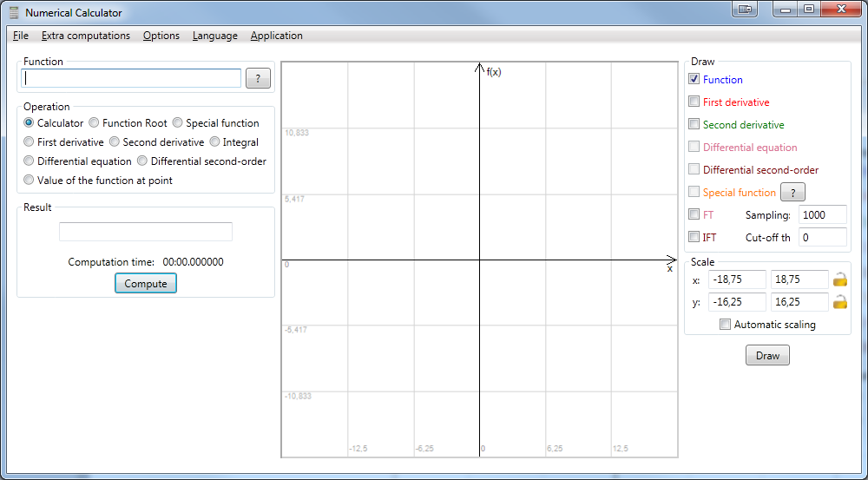868x480 pixels.
Task: Open the File menu
Action: [21, 36]
